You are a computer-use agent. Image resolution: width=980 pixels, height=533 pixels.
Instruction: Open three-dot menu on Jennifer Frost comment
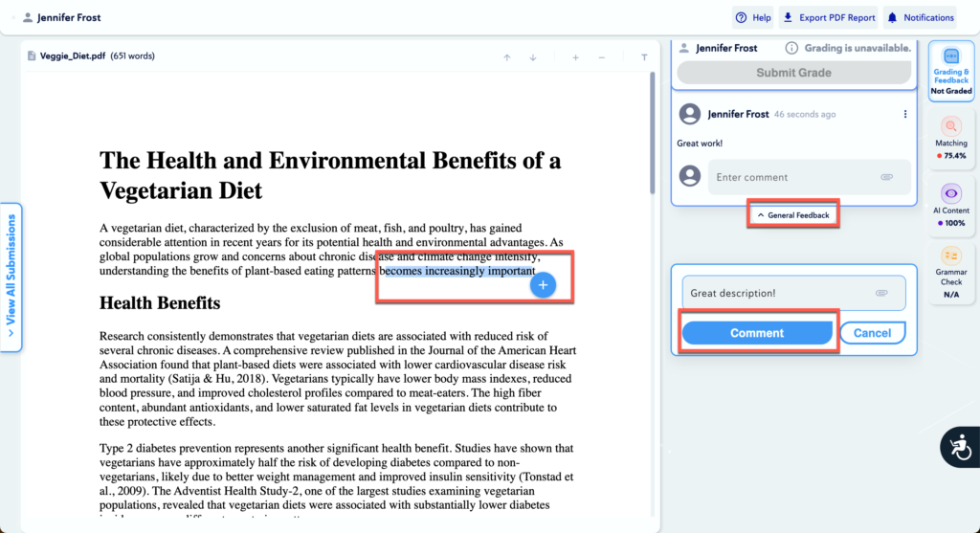tap(904, 115)
